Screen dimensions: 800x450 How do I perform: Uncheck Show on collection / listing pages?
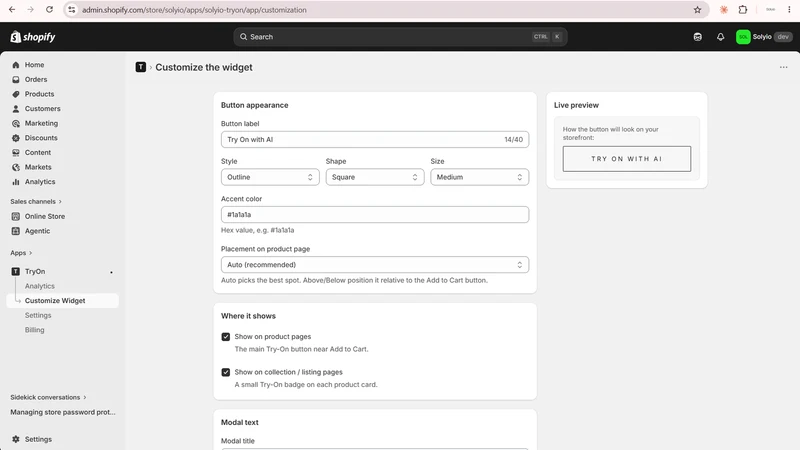(226, 372)
